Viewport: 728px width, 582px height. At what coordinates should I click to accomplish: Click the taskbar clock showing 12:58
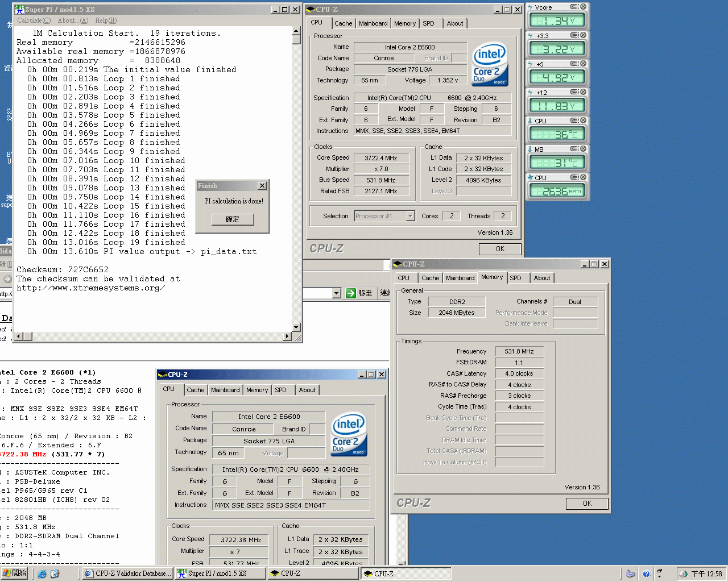706,574
